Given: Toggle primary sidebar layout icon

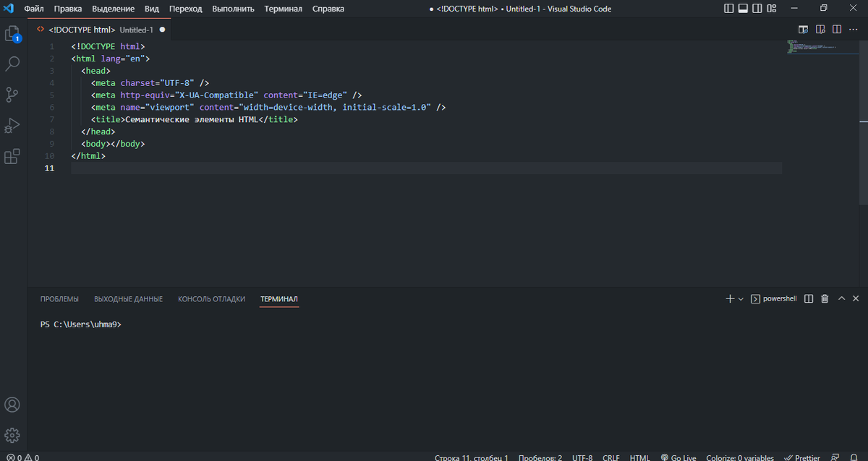Looking at the screenshot, I should (x=728, y=9).
